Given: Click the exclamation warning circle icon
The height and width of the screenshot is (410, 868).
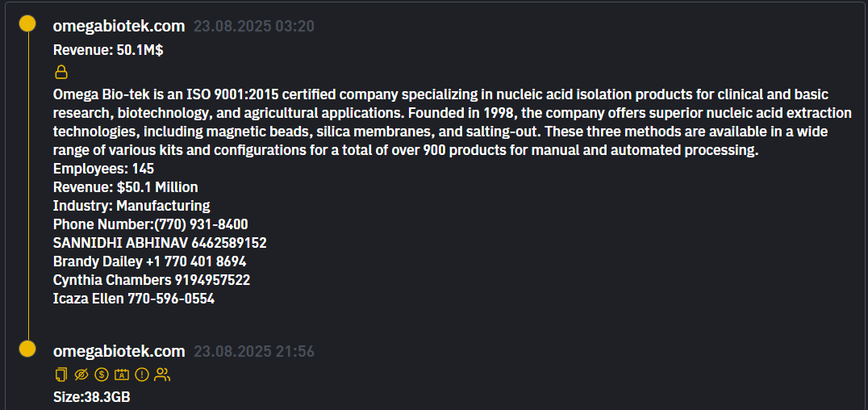Looking at the screenshot, I should coord(142,374).
